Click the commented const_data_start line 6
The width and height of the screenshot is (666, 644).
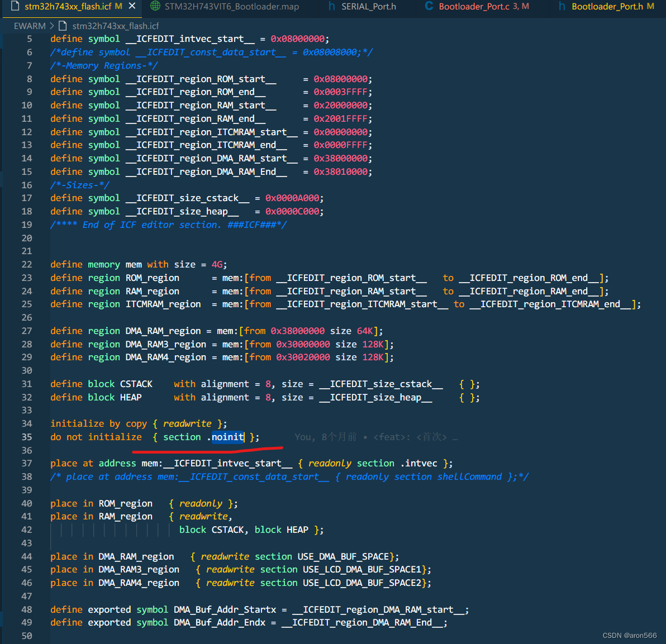(212, 52)
